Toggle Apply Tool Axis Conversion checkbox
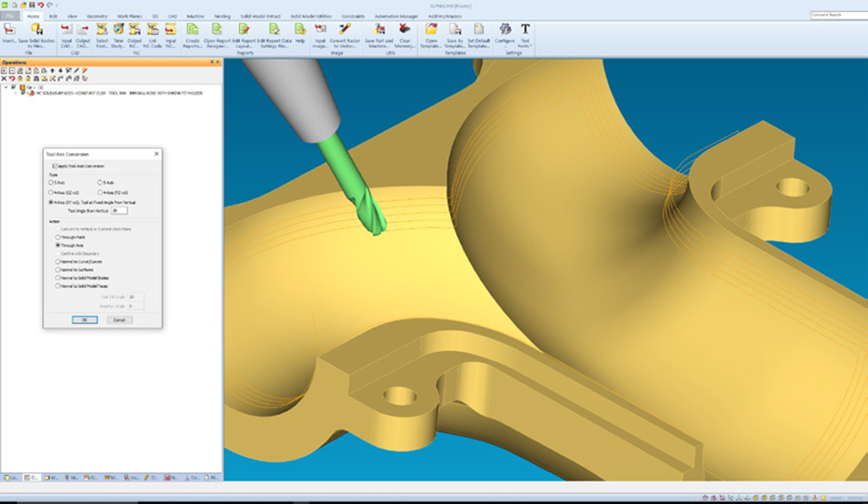Image resolution: width=868 pixels, height=504 pixels. point(55,166)
